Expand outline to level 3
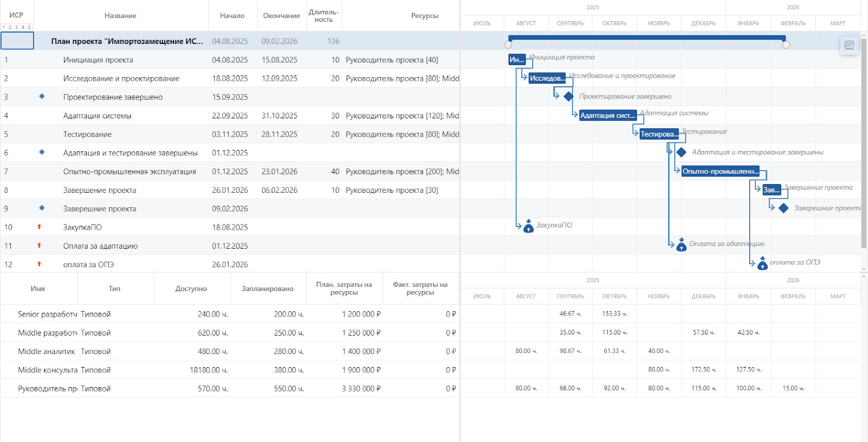The image size is (868, 442). click(x=16, y=27)
